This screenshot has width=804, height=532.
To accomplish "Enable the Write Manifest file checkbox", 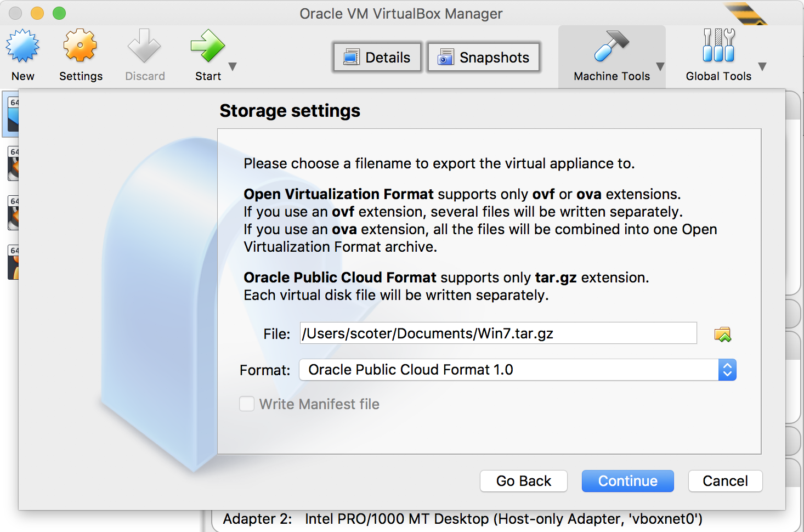I will coord(247,404).
